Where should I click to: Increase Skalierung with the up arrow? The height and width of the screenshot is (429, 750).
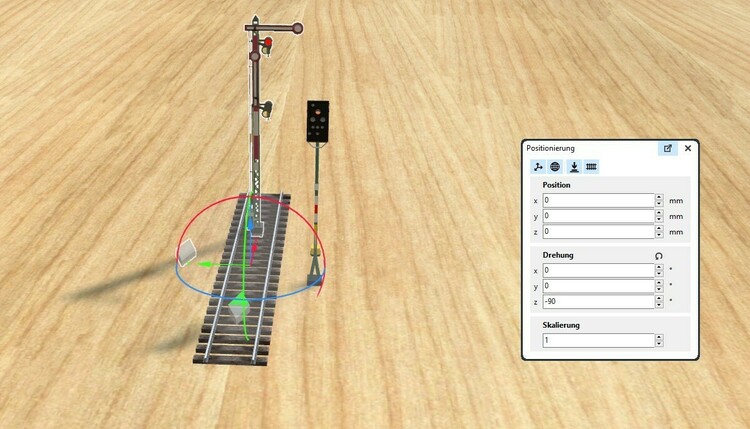[659, 337]
